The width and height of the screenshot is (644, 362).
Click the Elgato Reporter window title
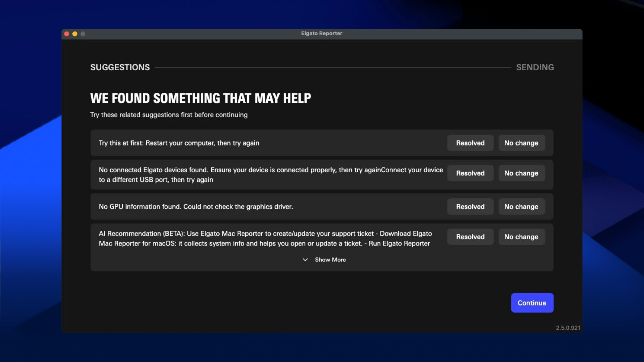tap(322, 33)
